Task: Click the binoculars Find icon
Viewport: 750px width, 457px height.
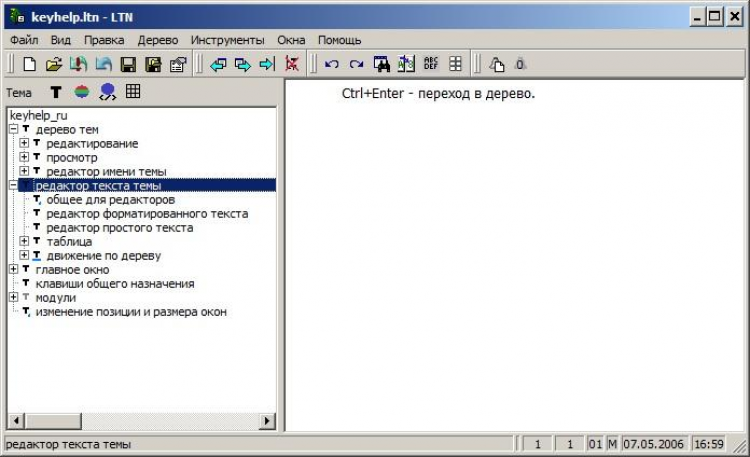Action: [381, 64]
